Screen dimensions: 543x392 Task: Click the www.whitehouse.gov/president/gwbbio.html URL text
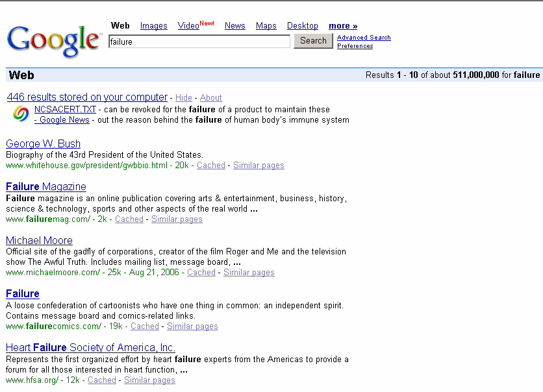click(86, 165)
